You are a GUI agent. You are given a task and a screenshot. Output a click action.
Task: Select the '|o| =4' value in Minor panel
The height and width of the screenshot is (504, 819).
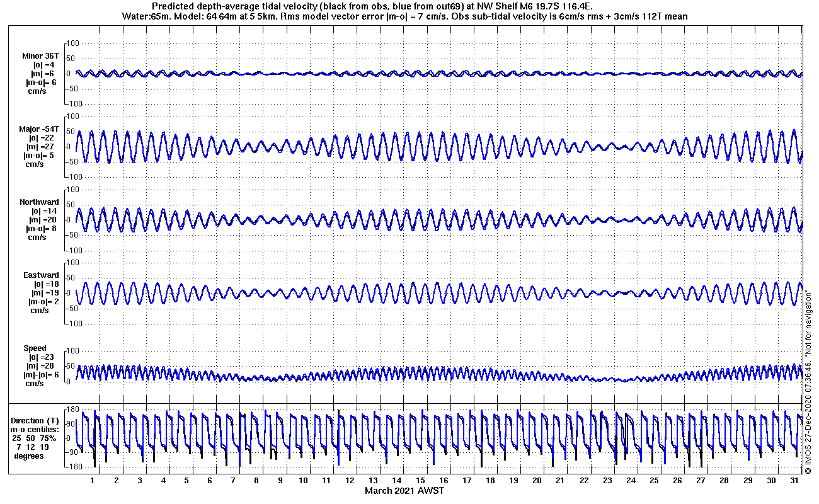click(x=43, y=64)
